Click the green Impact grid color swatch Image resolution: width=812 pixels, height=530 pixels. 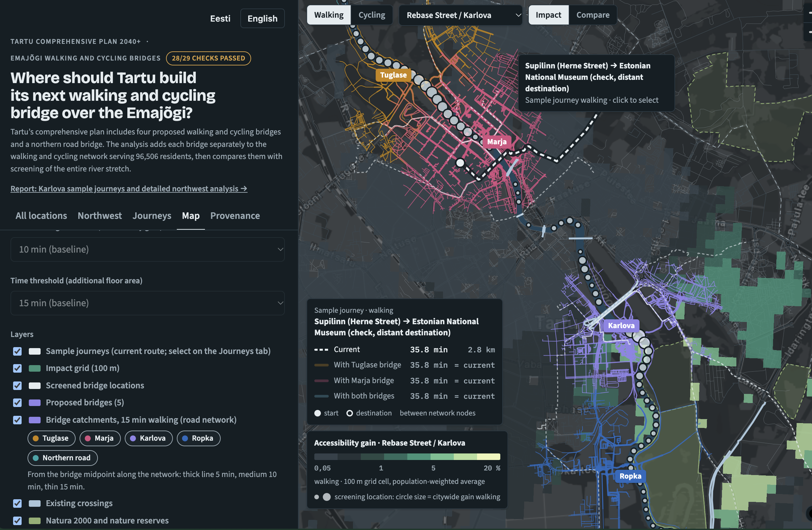point(34,368)
